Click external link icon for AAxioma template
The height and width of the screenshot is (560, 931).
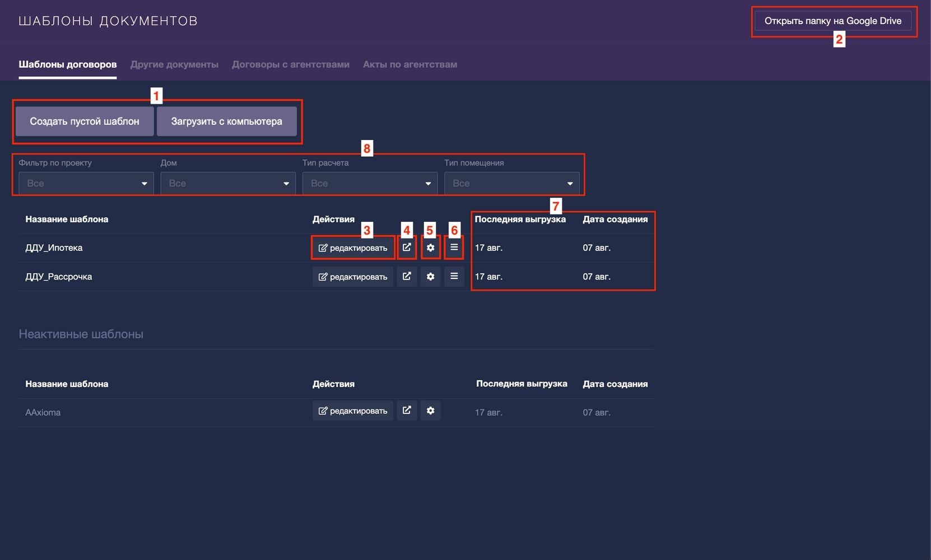[407, 410]
